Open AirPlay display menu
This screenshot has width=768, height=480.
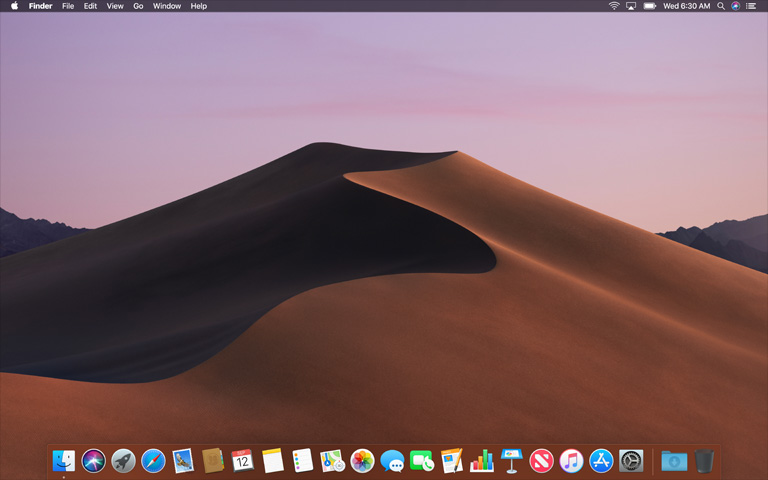click(631, 6)
